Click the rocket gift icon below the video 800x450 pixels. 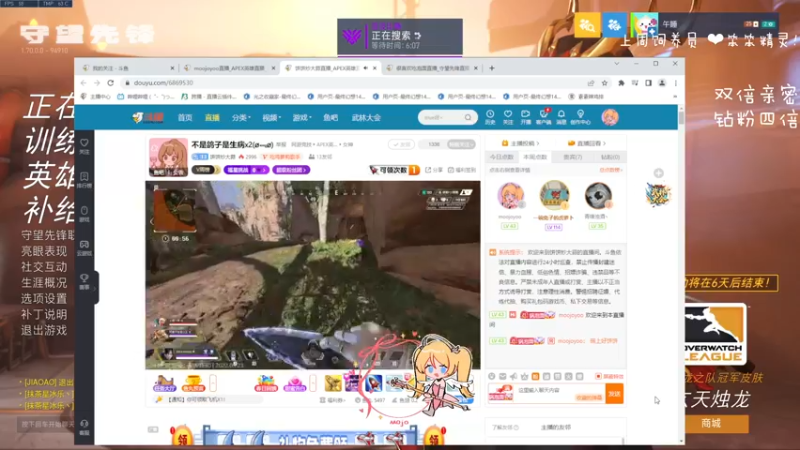[x=373, y=383]
